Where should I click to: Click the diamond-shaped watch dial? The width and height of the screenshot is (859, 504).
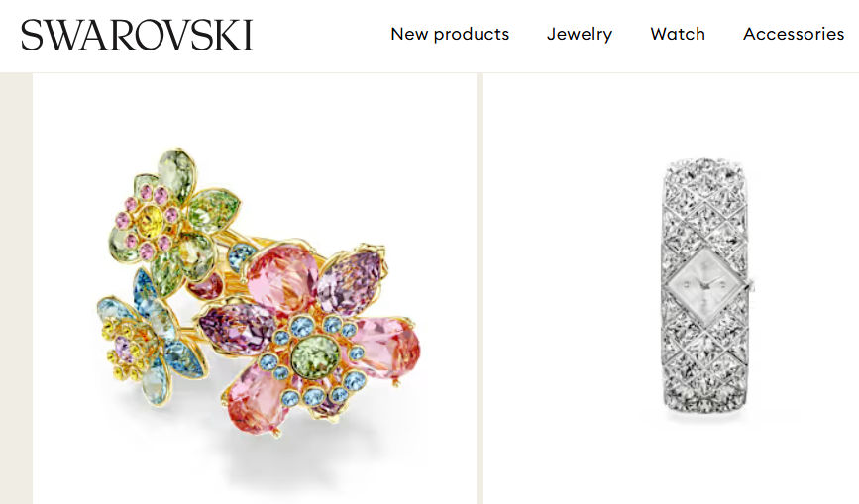(x=705, y=284)
